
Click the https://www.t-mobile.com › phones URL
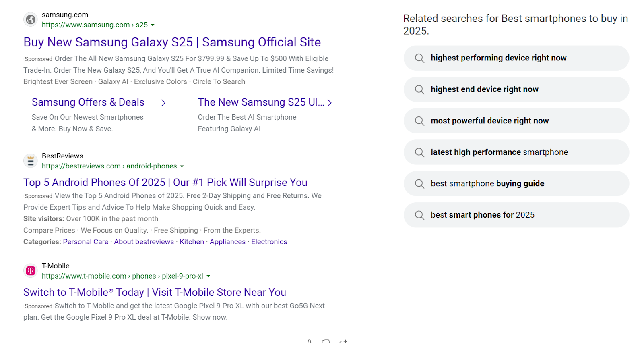122,276
